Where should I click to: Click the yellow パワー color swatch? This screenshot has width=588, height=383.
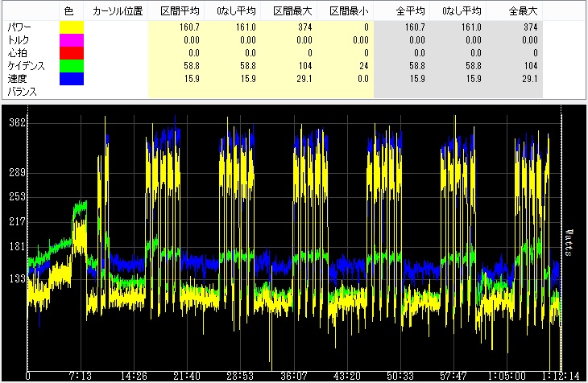coord(72,27)
